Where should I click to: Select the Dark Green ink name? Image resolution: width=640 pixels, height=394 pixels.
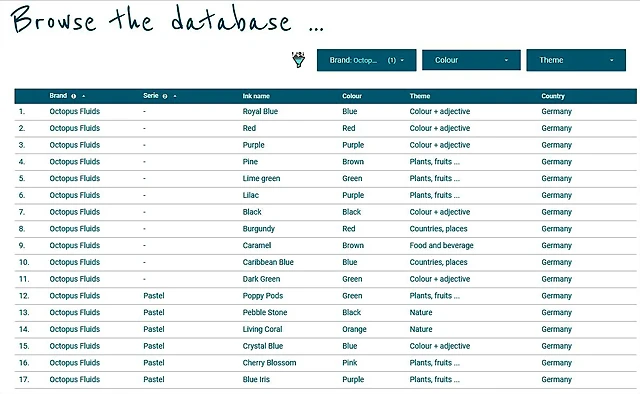tap(261, 279)
